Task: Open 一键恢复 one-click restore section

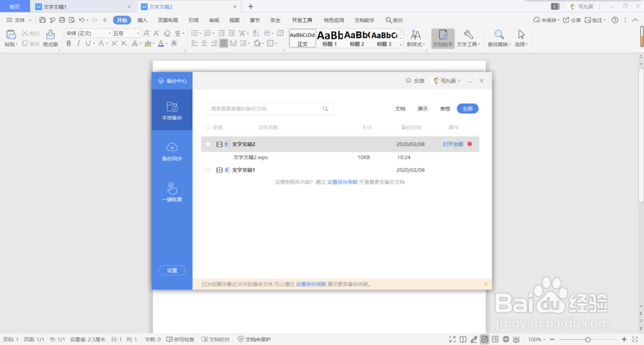Action: coord(172,192)
